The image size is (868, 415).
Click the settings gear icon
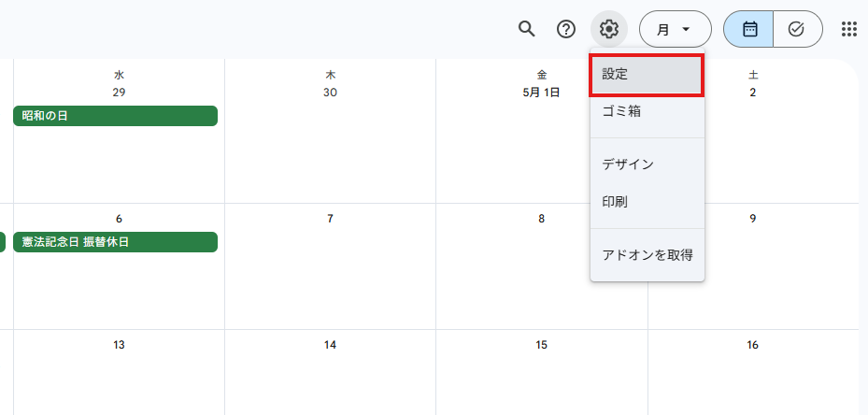tap(609, 29)
